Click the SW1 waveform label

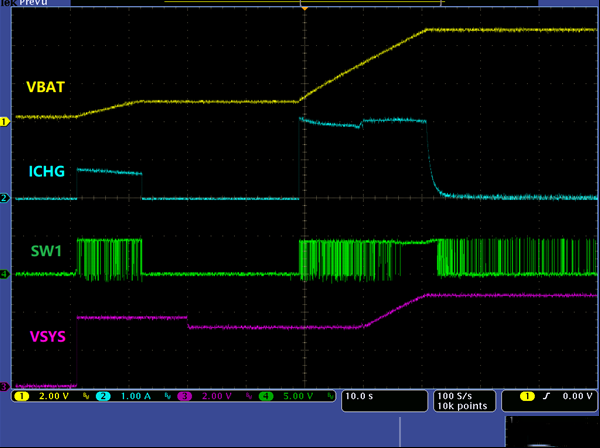[46, 251]
